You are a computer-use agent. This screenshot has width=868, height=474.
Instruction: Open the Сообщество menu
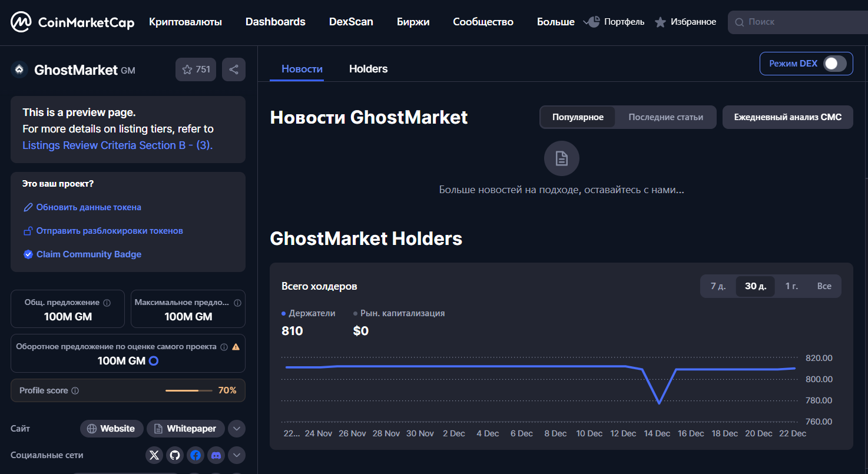(483, 22)
